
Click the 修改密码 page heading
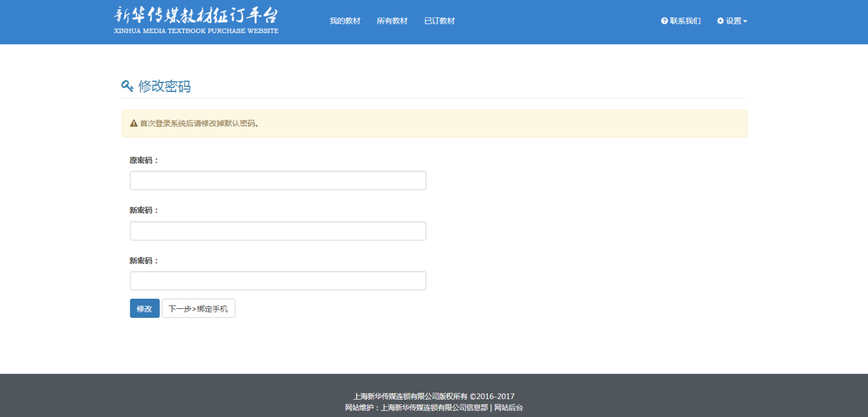[x=164, y=86]
